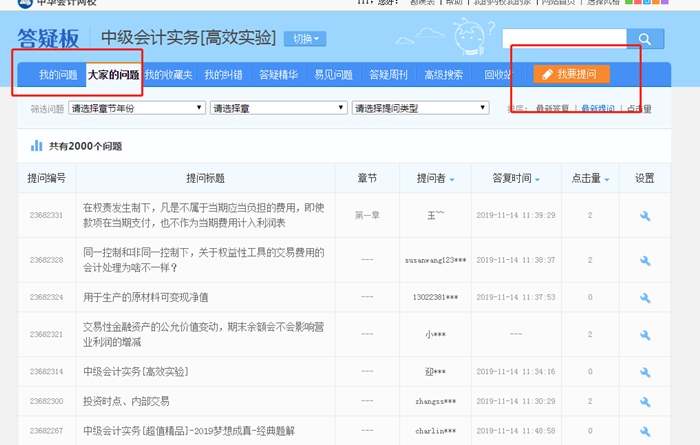Sort questions by 最新提问 link
Screen dimensions: 700x445
tap(598, 108)
